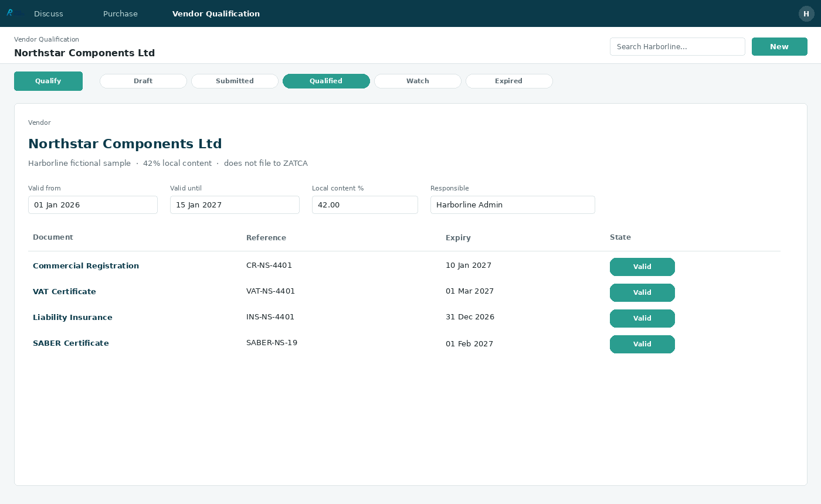Click the New button
821x504 pixels.
pyautogui.click(x=779, y=47)
